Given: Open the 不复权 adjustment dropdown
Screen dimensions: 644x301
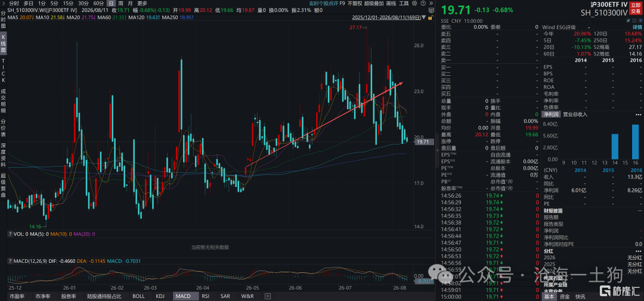Looking at the screenshot, I should [x=354, y=3].
